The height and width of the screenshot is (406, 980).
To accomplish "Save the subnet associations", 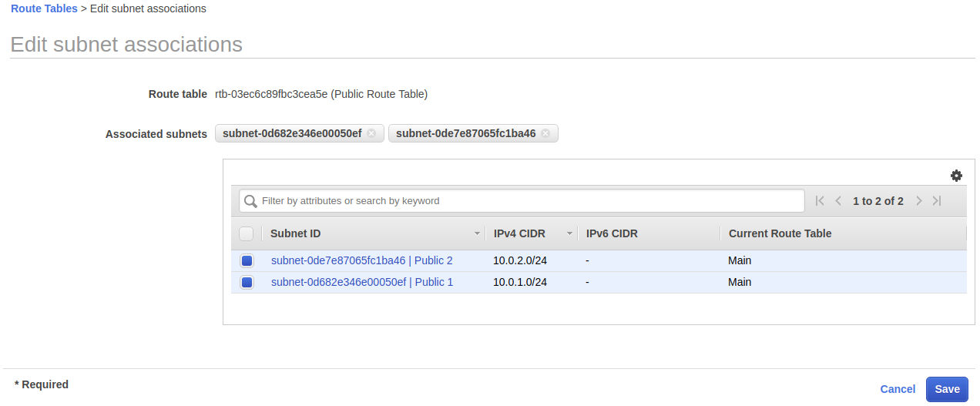I will tap(947, 389).
